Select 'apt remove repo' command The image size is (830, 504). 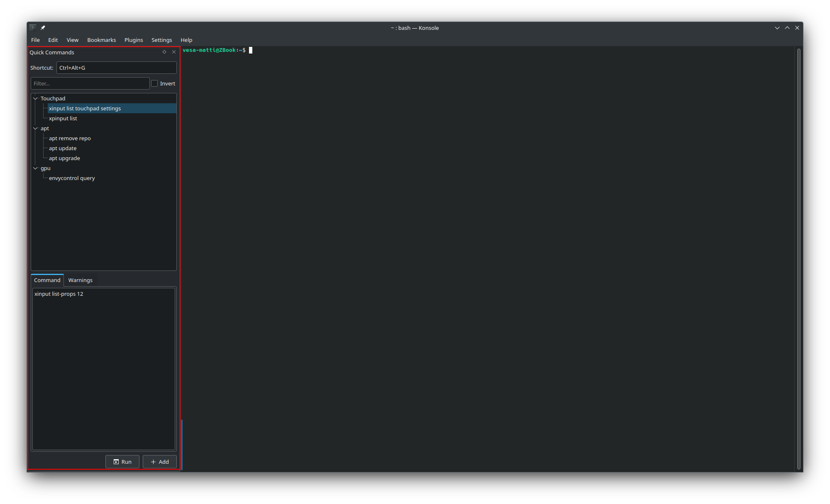point(70,138)
